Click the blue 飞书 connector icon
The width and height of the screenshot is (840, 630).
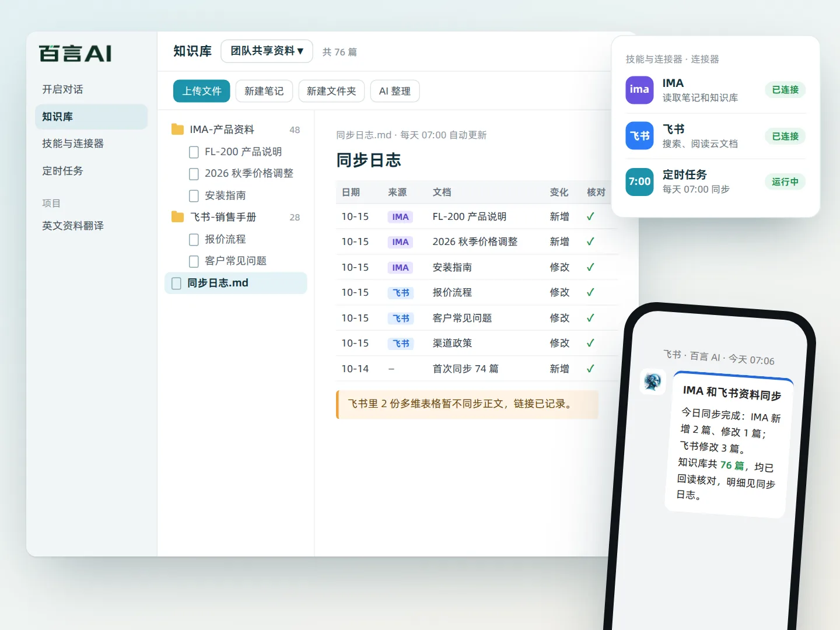[x=639, y=136]
